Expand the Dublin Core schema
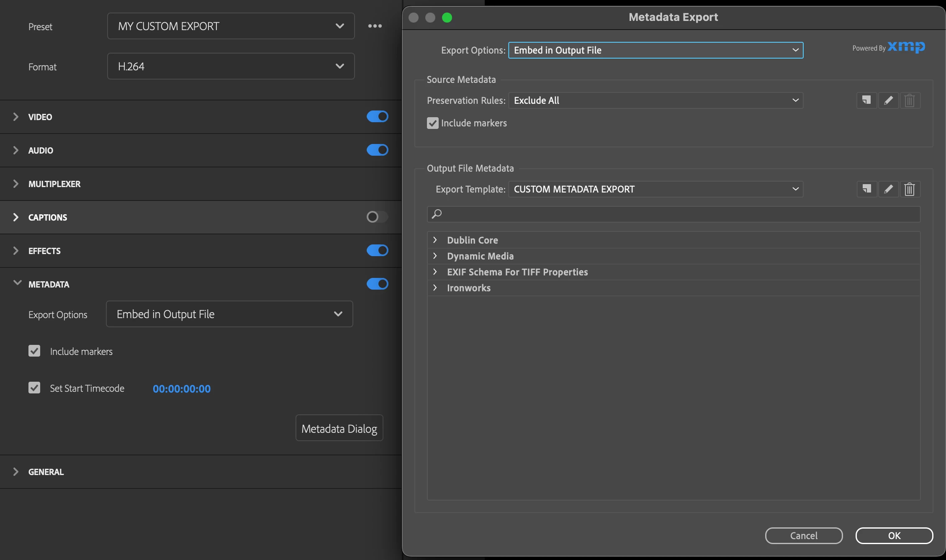Screen dimensions: 946x560 435,240
